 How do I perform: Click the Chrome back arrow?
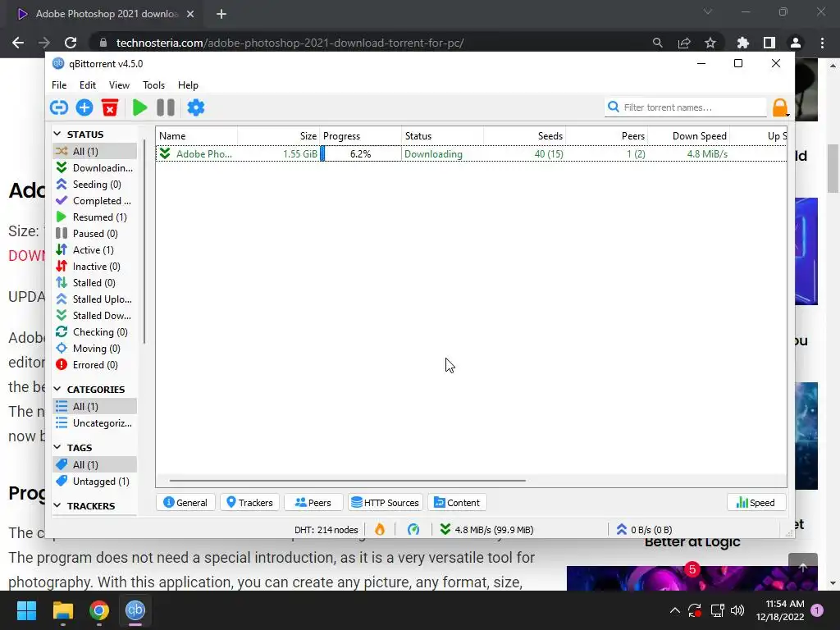tap(18, 43)
